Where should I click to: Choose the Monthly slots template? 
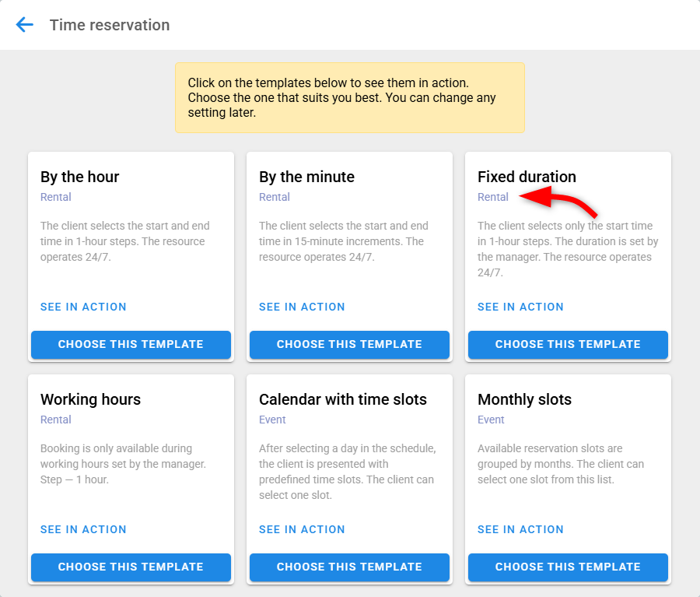pos(568,567)
